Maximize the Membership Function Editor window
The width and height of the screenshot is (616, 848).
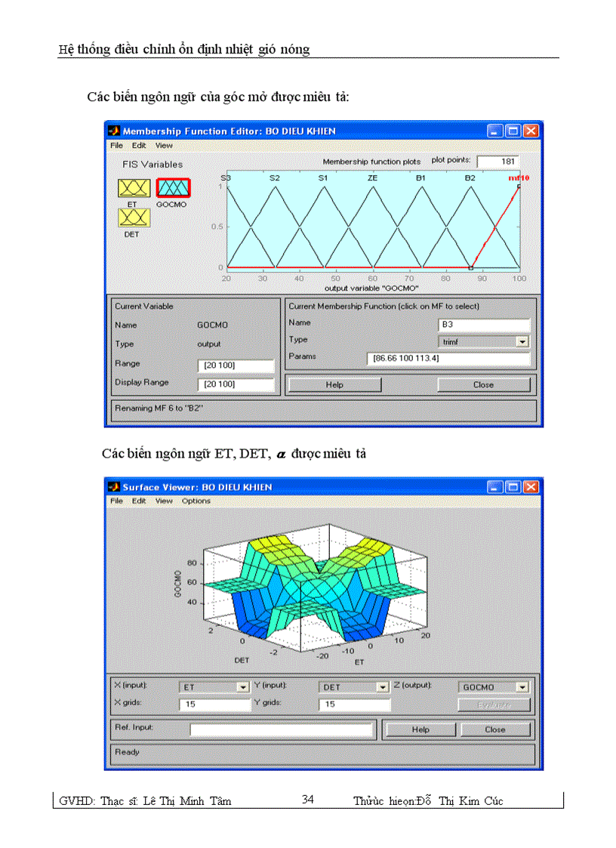tap(513, 131)
